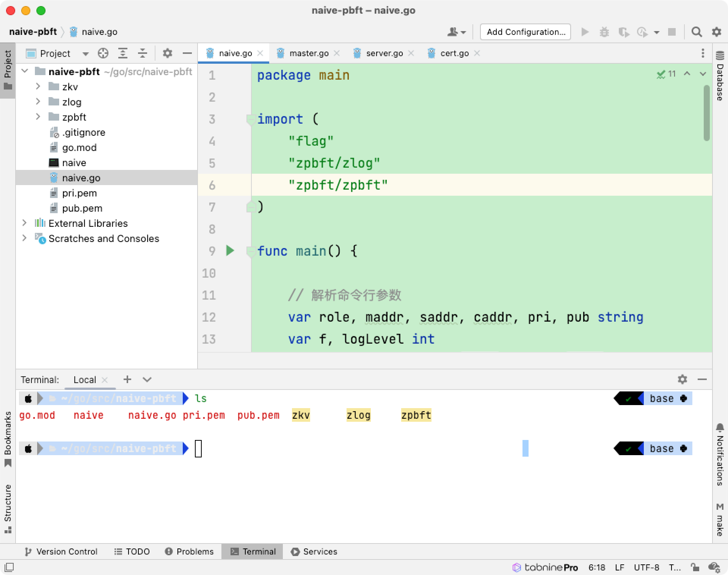This screenshot has width=728, height=575.
Task: Click the Search Everywhere magnifier icon
Action: [696, 32]
